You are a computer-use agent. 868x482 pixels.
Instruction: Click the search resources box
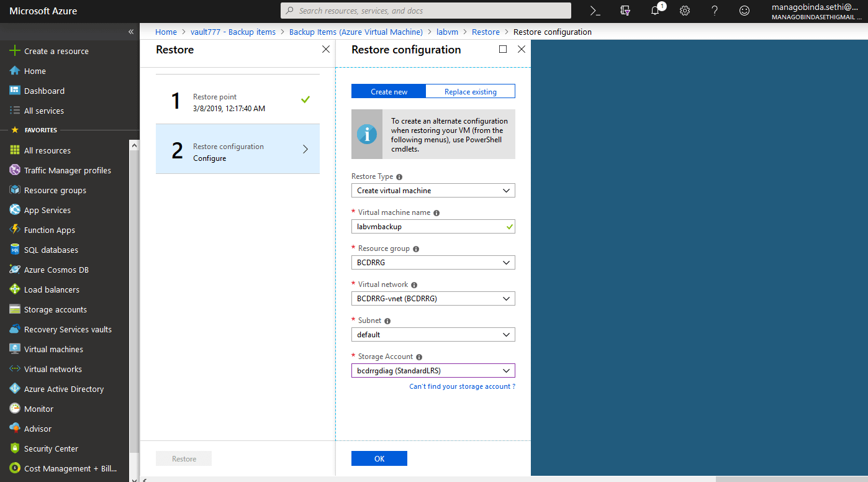[x=426, y=11]
